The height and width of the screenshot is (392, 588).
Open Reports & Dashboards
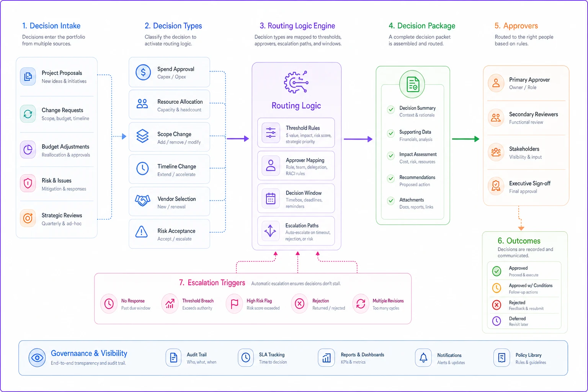351,358
